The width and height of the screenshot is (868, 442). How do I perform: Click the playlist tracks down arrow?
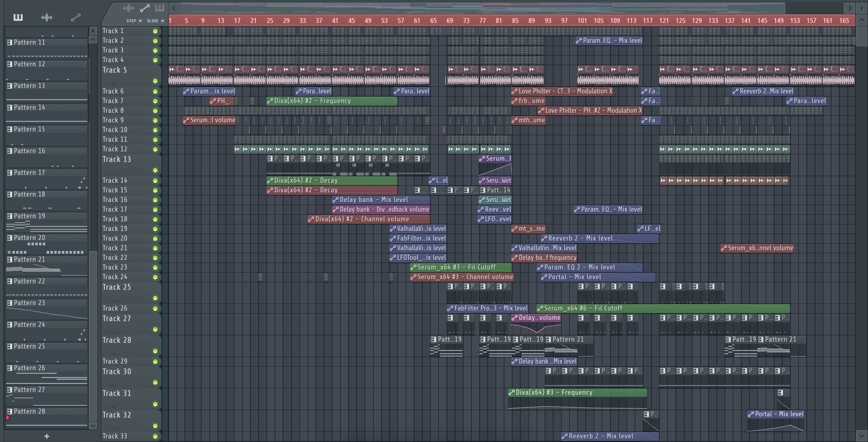coord(862,435)
